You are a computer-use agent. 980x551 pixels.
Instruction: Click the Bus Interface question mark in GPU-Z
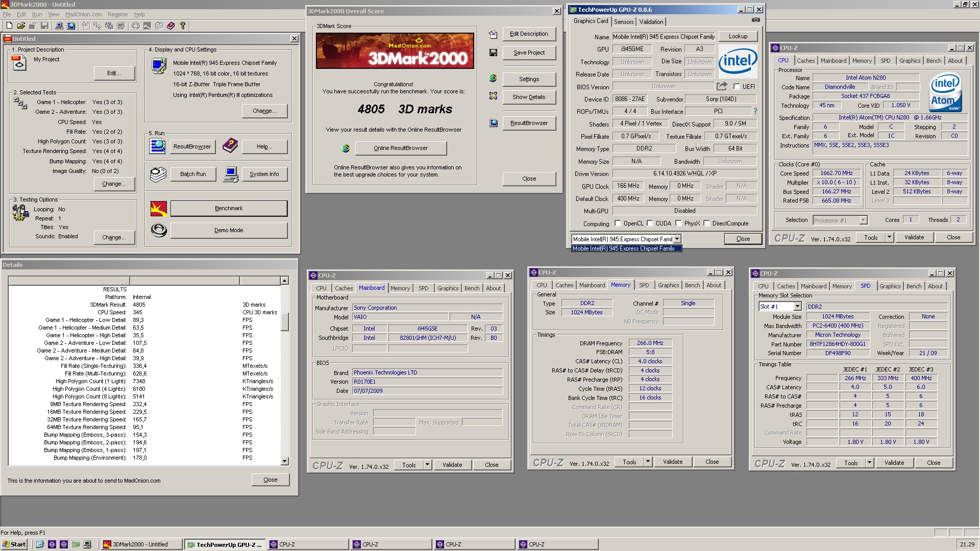[755, 111]
